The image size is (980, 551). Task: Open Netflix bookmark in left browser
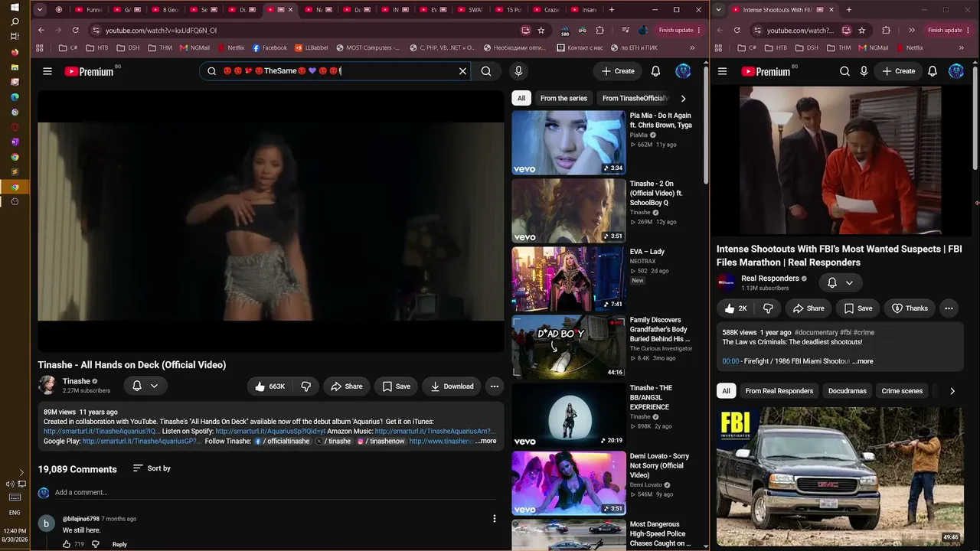[x=231, y=47]
